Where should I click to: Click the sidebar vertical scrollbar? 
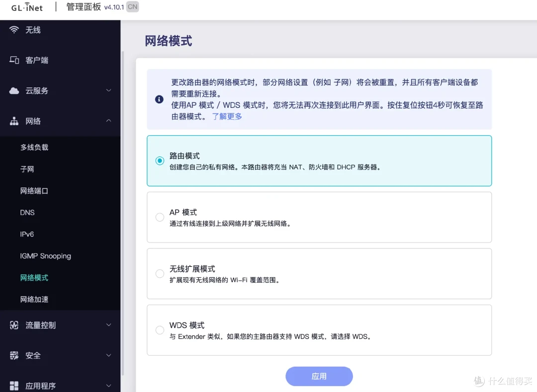point(122,214)
